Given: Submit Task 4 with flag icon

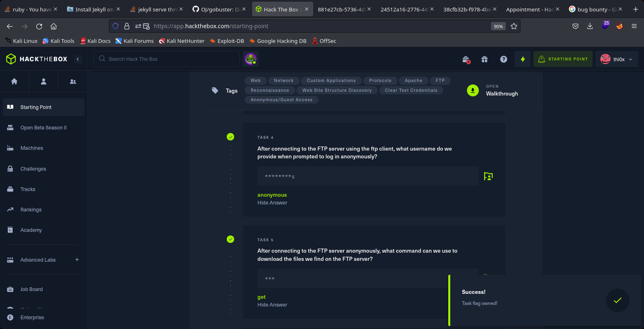Looking at the screenshot, I should tap(488, 176).
